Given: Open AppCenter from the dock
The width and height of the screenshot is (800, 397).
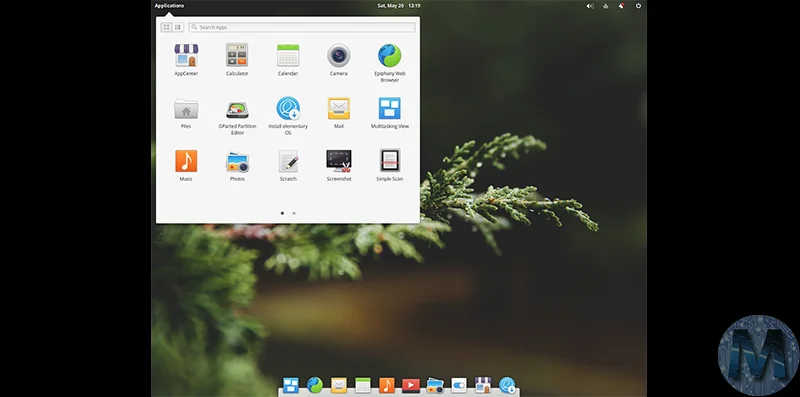Looking at the screenshot, I should [483, 385].
